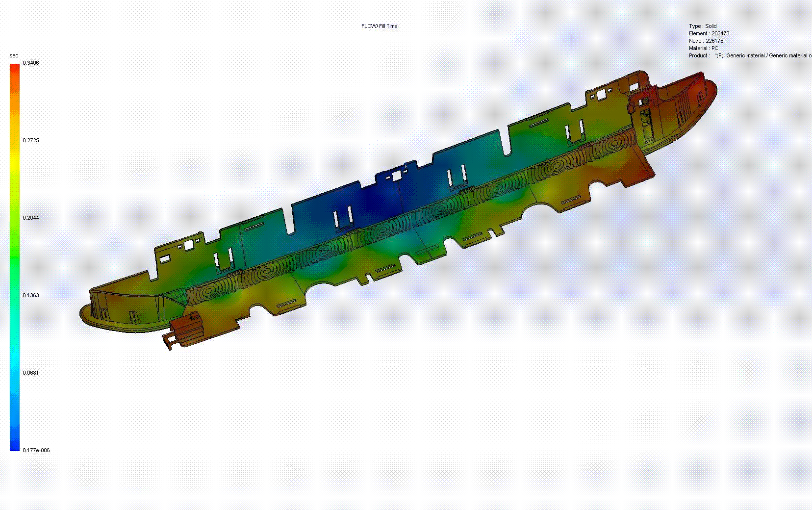Click the Node : 226176 info line
Image resolution: width=812 pixels, height=510 pixels.
[x=706, y=41]
